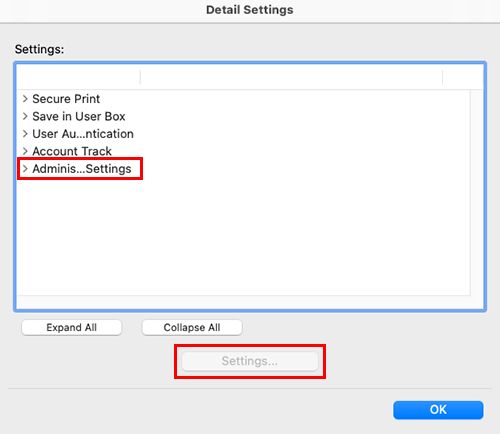Expand the Save in User Box chevron
Image resolution: width=500 pixels, height=434 pixels.
[x=25, y=116]
